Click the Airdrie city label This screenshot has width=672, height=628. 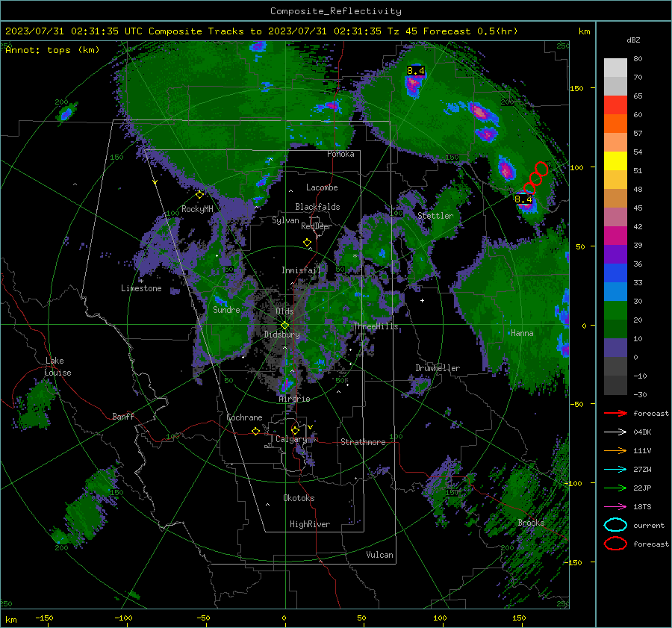point(294,399)
